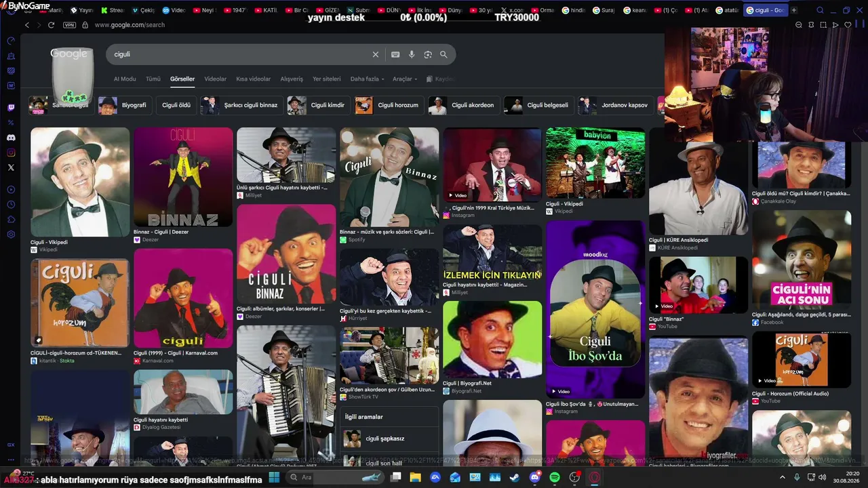Zoom out using the toolbar magnifier icon
Viewport: 868px width, 488px height.
(799, 25)
